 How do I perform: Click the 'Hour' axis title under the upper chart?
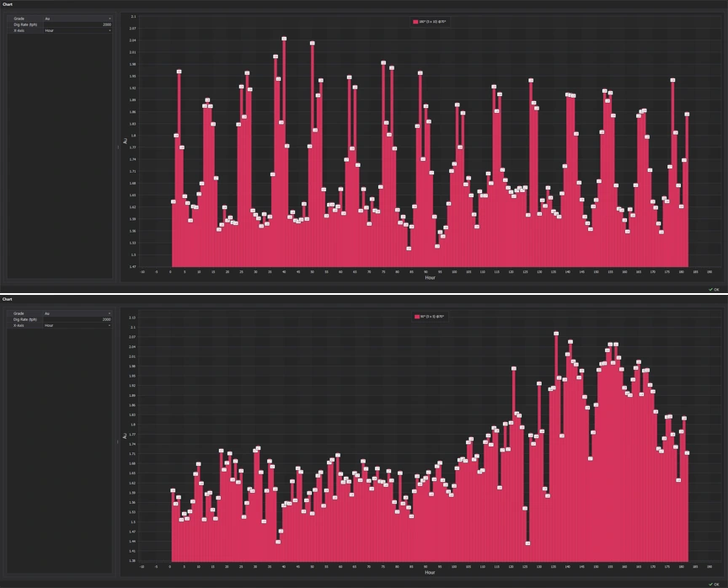coord(430,278)
